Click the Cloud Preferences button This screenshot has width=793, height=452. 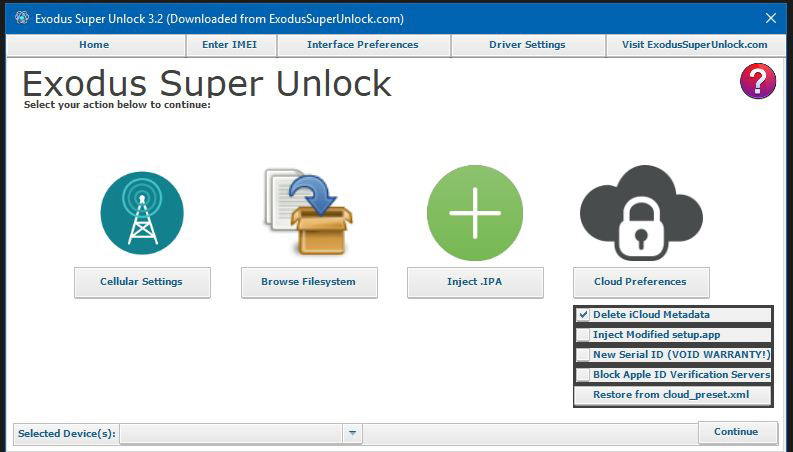(641, 282)
